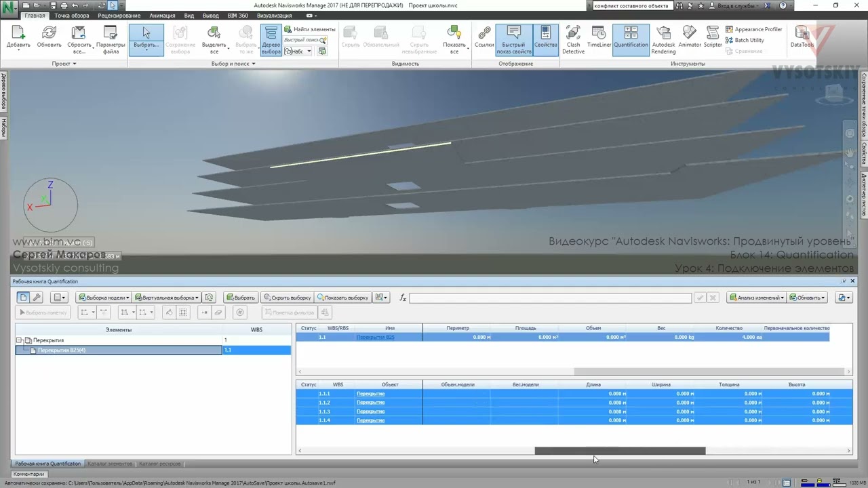Open Выборка модели dropdown

point(103,298)
